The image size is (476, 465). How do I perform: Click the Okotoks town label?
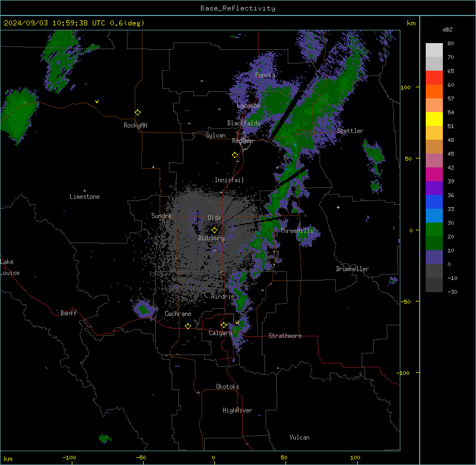coord(228,387)
